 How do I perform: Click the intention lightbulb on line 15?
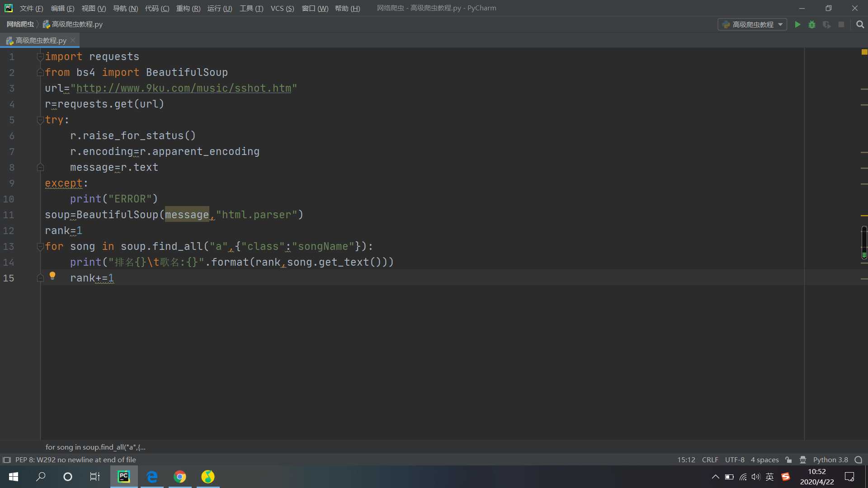pyautogui.click(x=52, y=276)
